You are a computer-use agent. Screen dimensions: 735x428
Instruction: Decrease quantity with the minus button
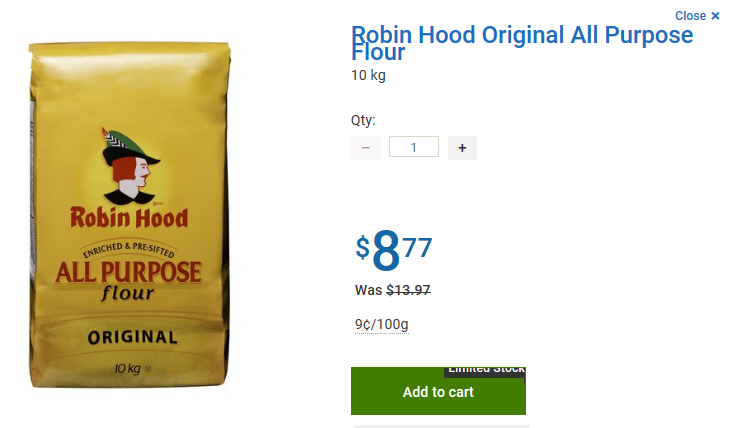tap(366, 148)
